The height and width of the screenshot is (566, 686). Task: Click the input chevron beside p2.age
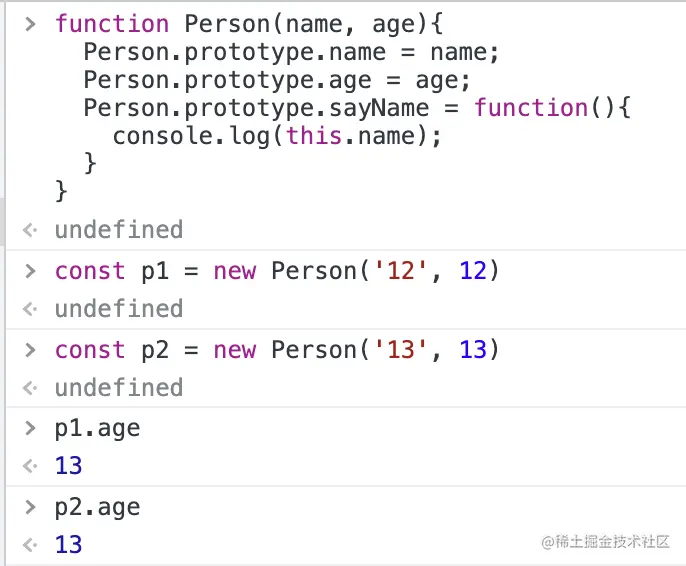coord(30,507)
